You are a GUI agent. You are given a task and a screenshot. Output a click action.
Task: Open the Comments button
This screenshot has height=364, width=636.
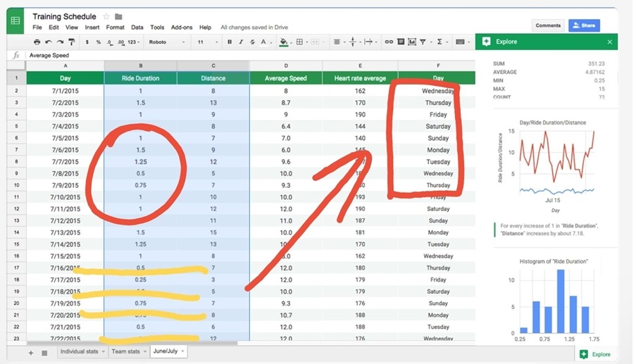pos(547,25)
